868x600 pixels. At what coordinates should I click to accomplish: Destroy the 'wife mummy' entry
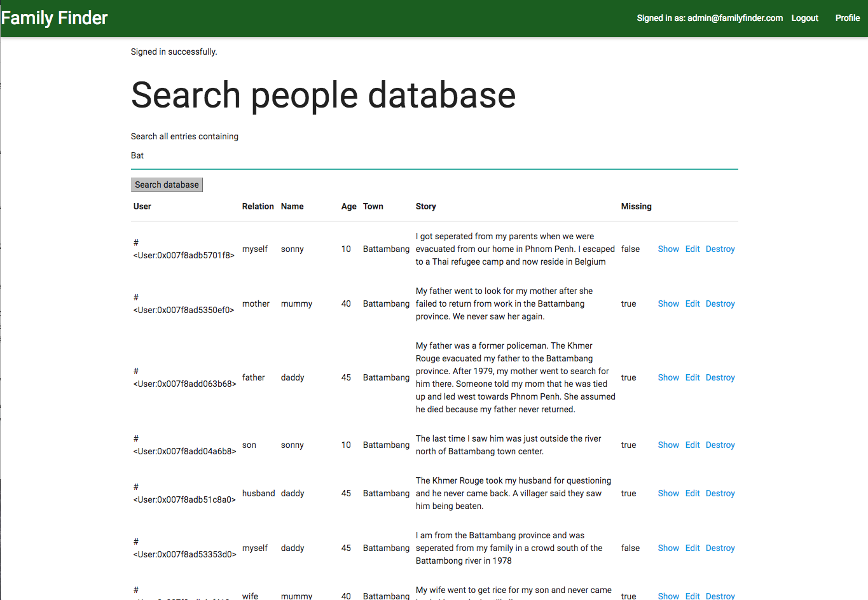tap(720, 596)
